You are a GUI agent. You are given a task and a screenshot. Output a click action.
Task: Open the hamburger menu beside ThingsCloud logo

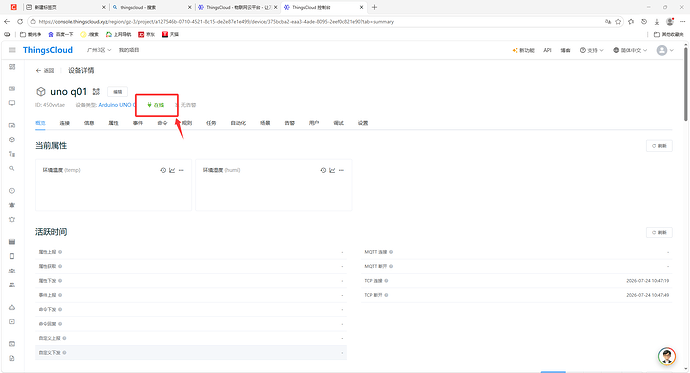coord(12,50)
